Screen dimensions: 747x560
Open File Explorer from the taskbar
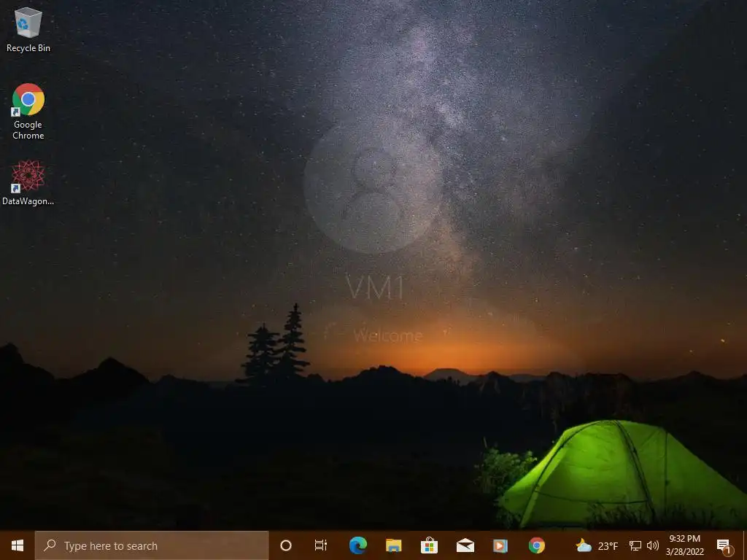(393, 545)
